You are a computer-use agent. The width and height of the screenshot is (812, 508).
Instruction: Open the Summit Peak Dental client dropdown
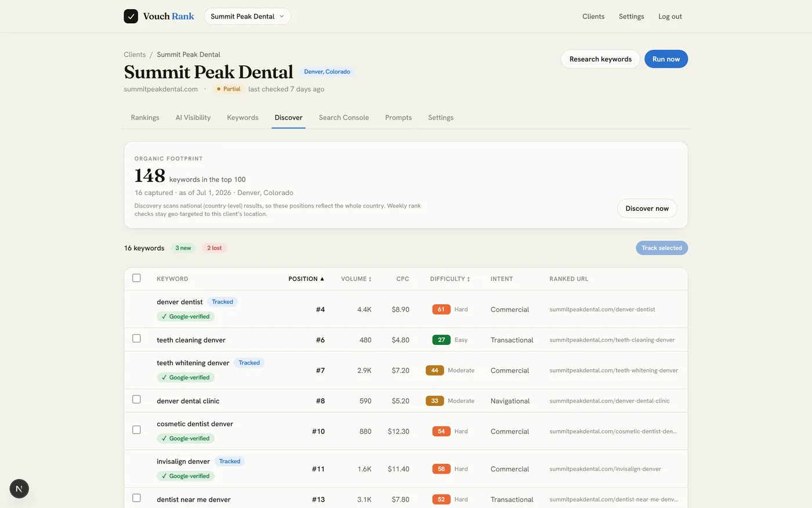point(248,16)
